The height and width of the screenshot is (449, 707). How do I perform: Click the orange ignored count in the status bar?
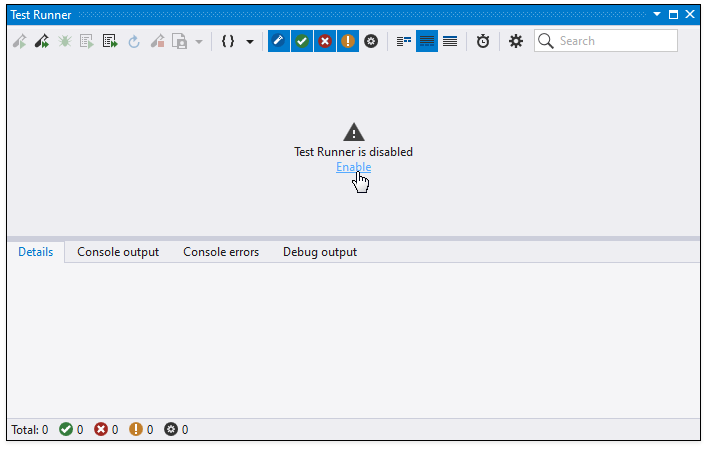coord(141,430)
